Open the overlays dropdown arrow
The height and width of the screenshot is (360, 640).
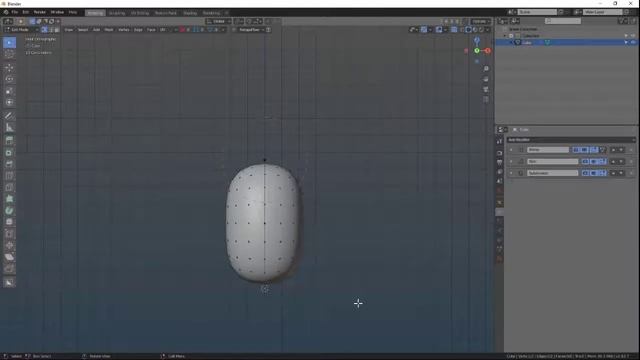445,30
